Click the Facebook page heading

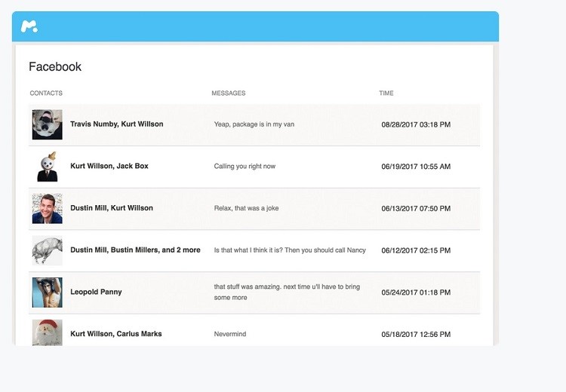tap(55, 67)
